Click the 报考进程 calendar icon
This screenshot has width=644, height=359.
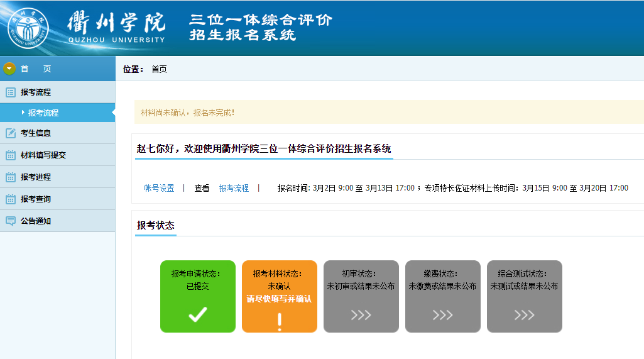10,177
